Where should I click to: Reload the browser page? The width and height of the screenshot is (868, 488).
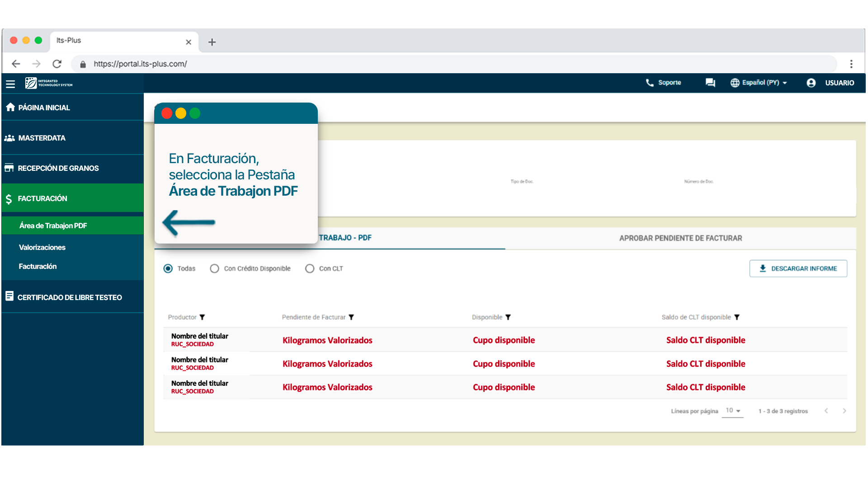click(57, 64)
